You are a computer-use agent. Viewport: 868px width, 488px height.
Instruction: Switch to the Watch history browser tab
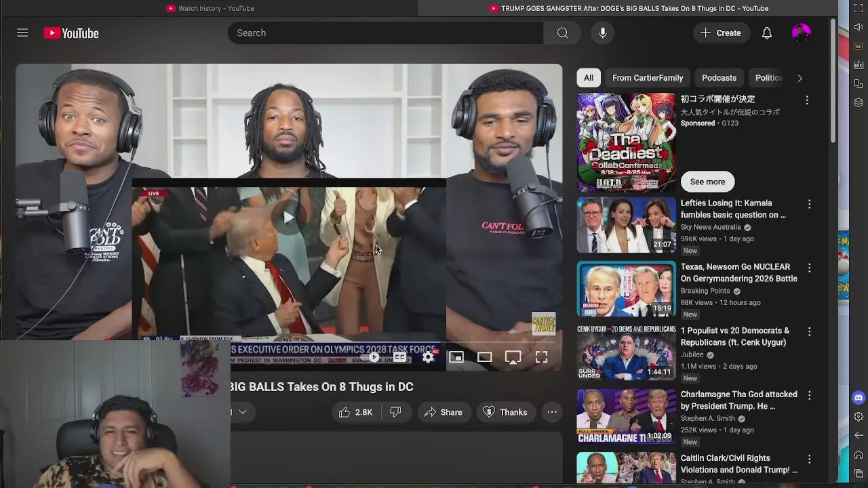(x=210, y=8)
